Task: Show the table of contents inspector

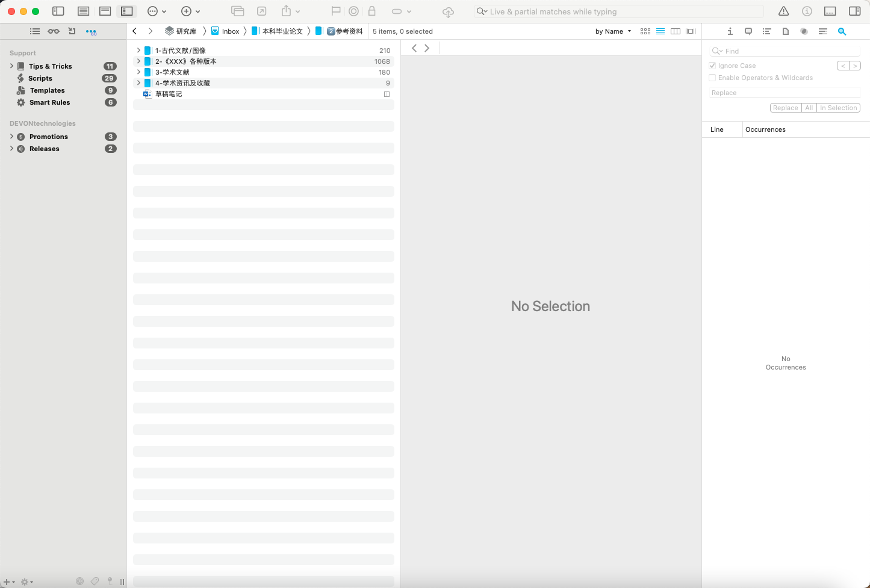Action: [x=766, y=31]
